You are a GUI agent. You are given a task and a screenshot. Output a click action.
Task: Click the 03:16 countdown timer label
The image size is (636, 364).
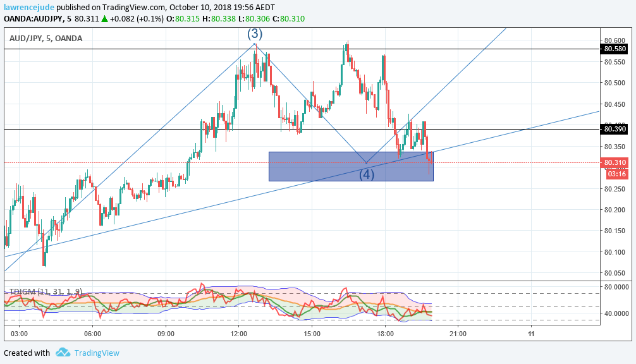[x=617, y=174]
